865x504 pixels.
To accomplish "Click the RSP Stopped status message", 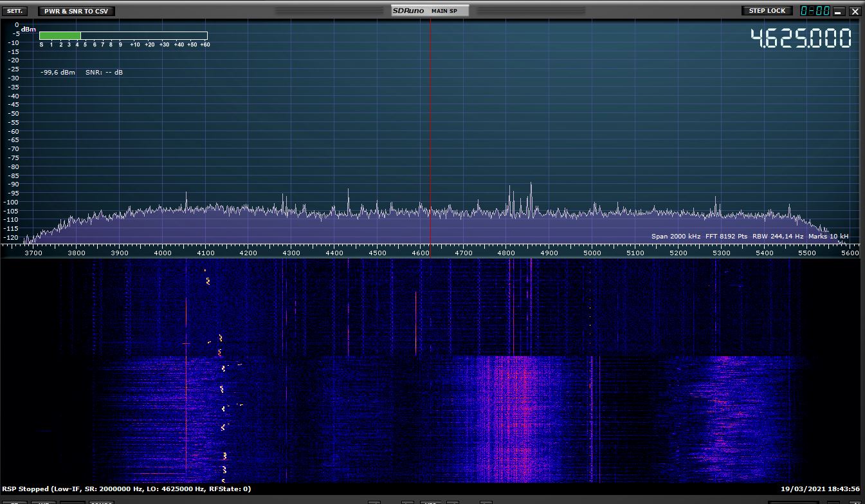I will tap(126, 489).
